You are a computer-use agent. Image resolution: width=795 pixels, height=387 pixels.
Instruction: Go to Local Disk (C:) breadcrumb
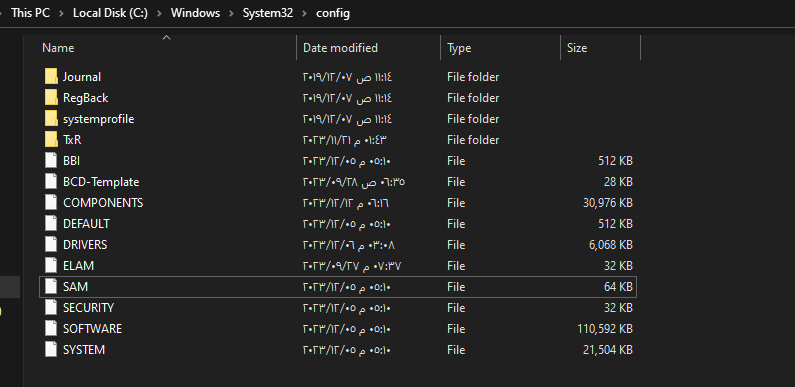click(x=111, y=13)
